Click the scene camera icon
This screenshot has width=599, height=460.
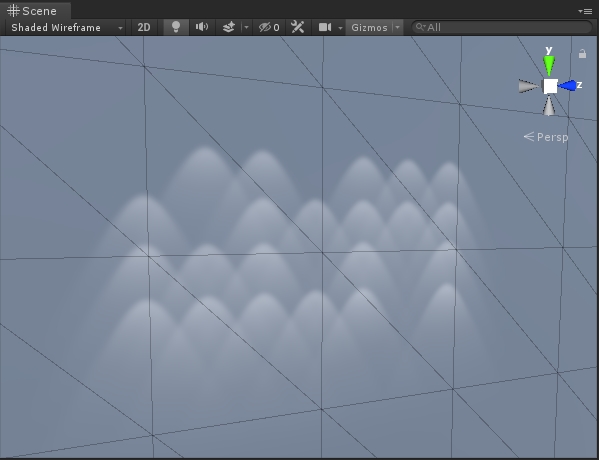tap(325, 27)
